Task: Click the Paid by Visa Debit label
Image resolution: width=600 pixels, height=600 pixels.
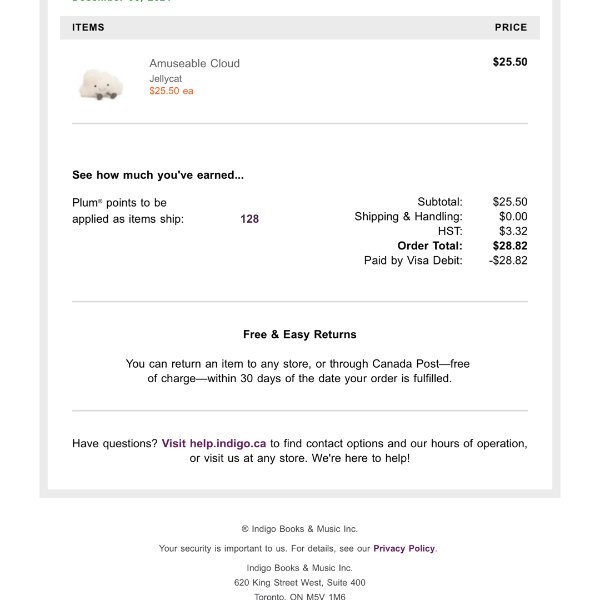Action: 413,260
